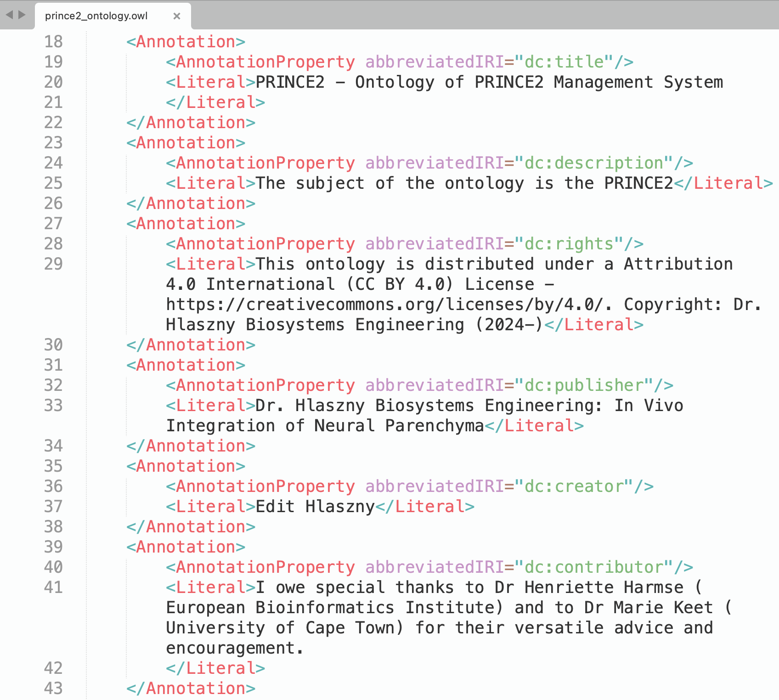Click the word "encouragement." in contributor literal
The width and height of the screenshot is (779, 700).
[234, 648]
